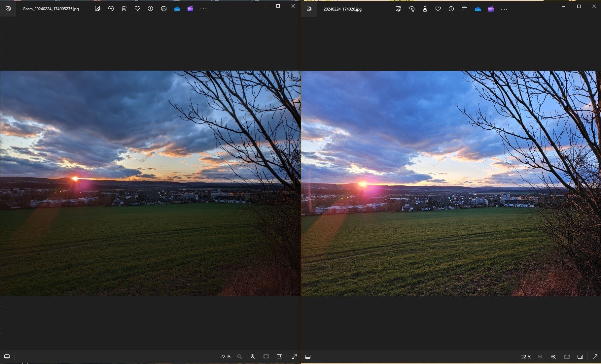The image size is (601, 364).
Task: Click OneDrive icon in 20240224_174020.jpg window
Action: (477, 9)
